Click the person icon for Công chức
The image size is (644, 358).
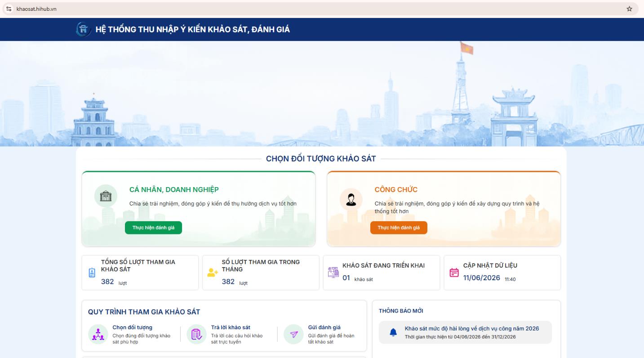(351, 199)
